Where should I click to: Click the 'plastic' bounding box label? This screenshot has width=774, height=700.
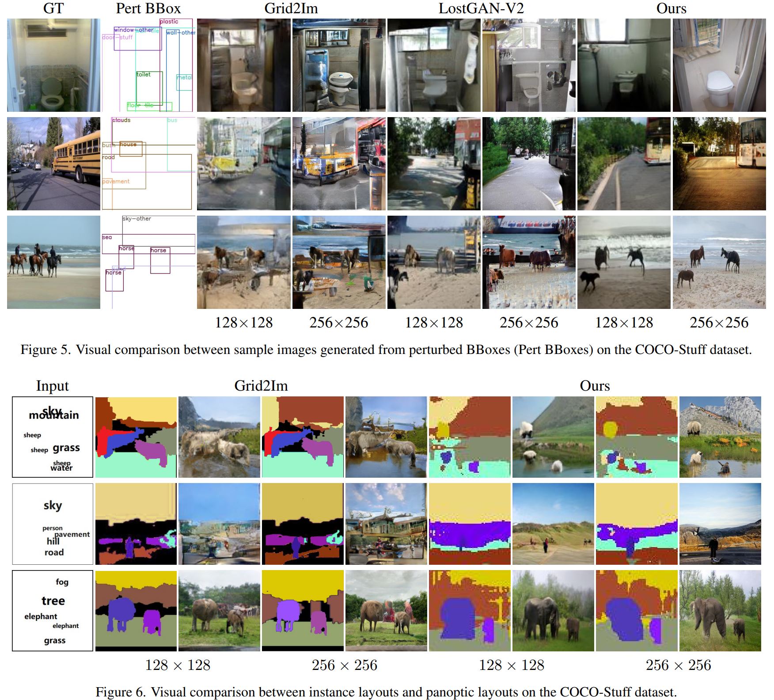pos(169,22)
